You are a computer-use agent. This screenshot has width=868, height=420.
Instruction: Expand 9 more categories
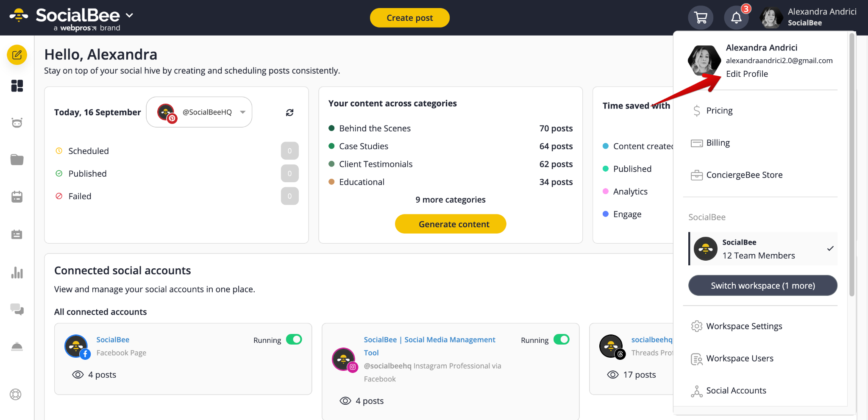coord(451,200)
